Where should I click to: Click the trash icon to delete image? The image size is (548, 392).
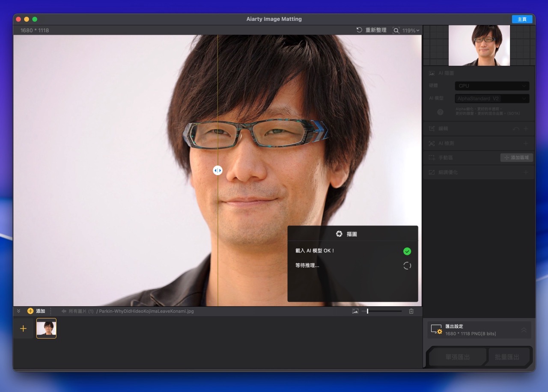(x=411, y=311)
